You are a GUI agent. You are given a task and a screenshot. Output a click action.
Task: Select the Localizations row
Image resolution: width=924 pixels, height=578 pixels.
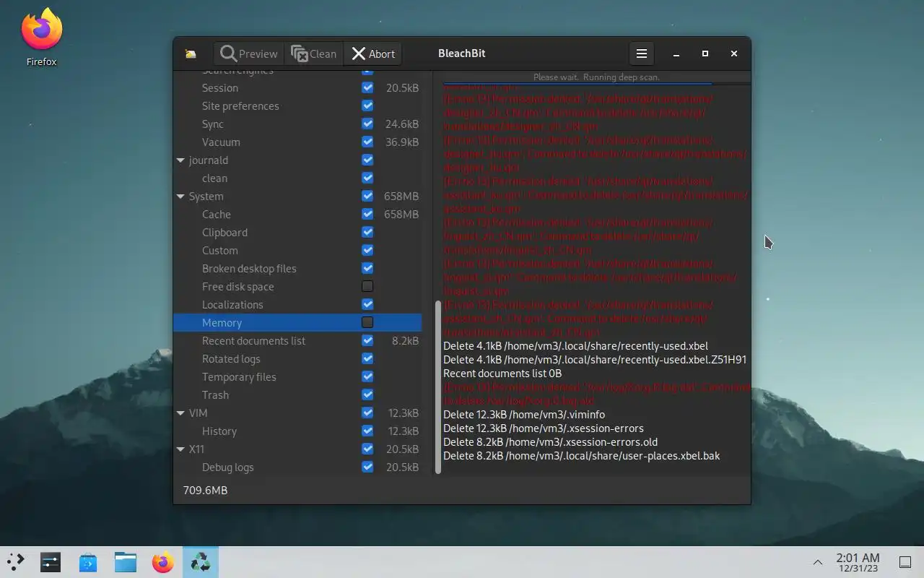(297, 305)
